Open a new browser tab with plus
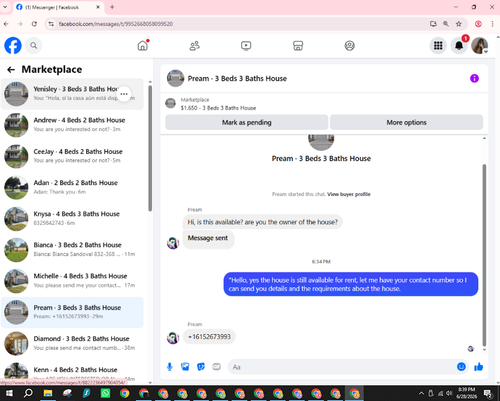Image resolution: width=500 pixels, height=401 pixels. (x=112, y=7)
